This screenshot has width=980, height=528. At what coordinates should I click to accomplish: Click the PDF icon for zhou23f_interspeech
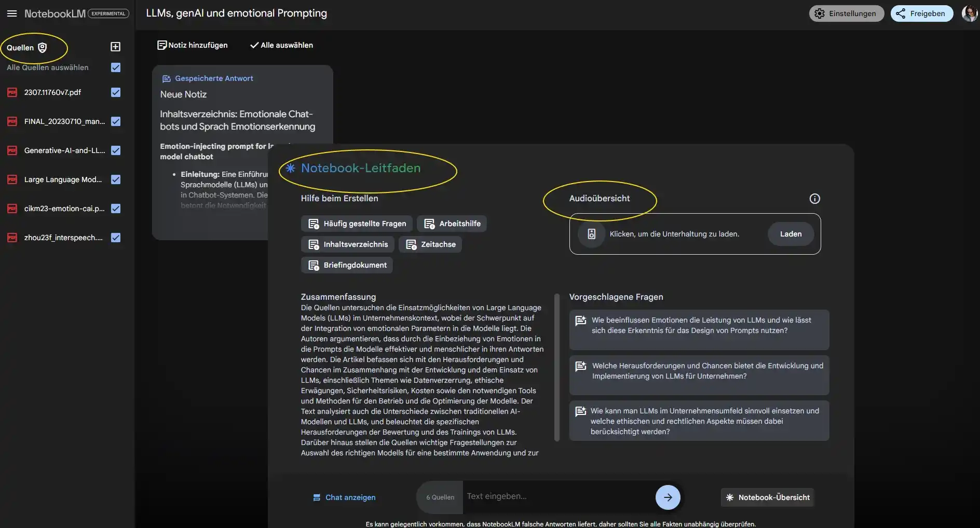point(12,238)
